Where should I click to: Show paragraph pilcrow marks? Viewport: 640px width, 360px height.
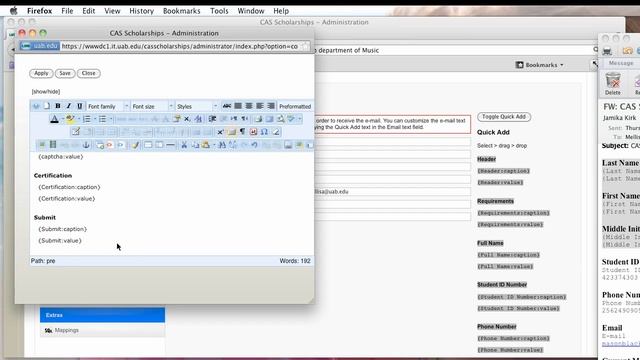click(242, 132)
